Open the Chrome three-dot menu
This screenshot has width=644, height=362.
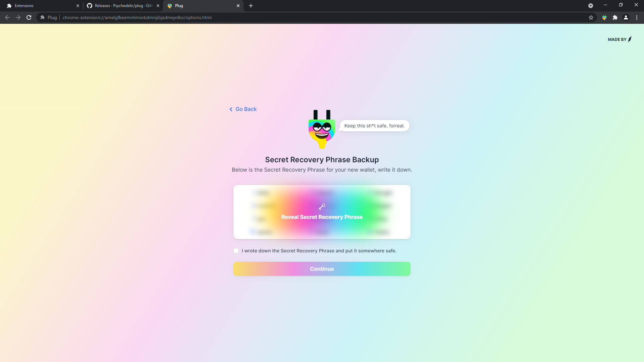coord(637,17)
